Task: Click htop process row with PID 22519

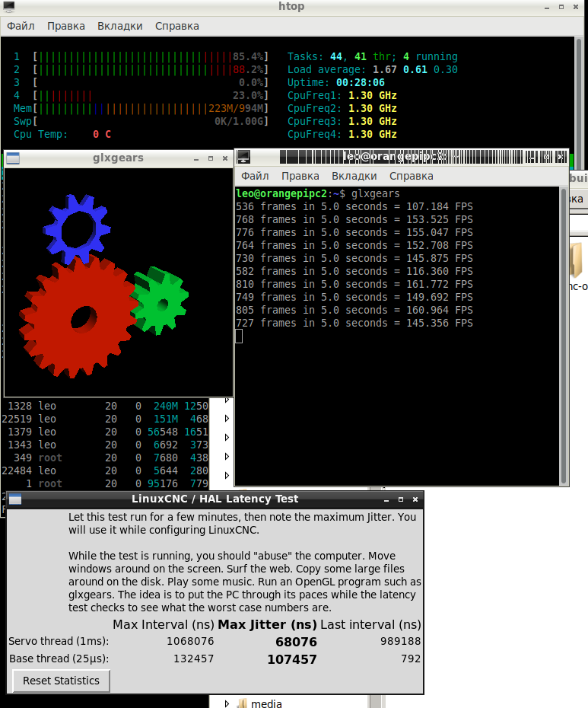Action: tap(105, 419)
